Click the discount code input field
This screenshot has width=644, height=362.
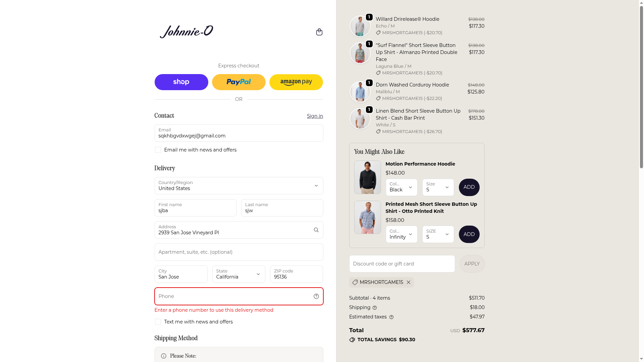coord(402,264)
